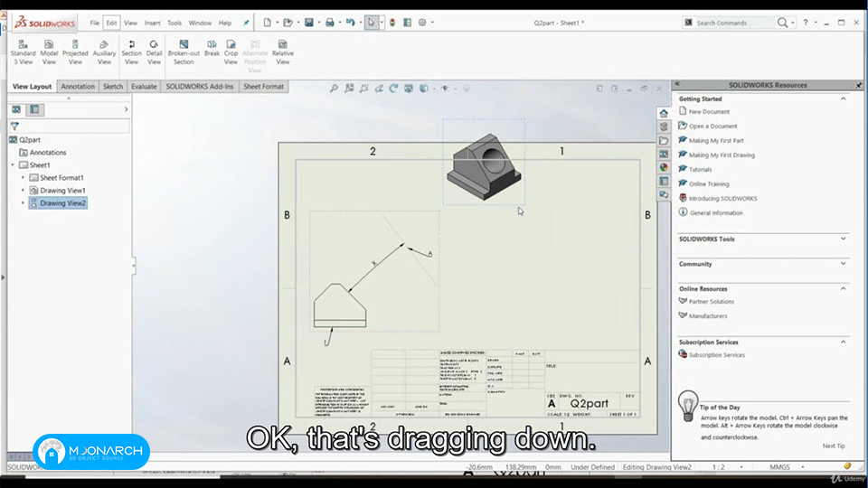The image size is (868, 488).
Task: Switch to the Annotation tab
Action: tap(78, 87)
